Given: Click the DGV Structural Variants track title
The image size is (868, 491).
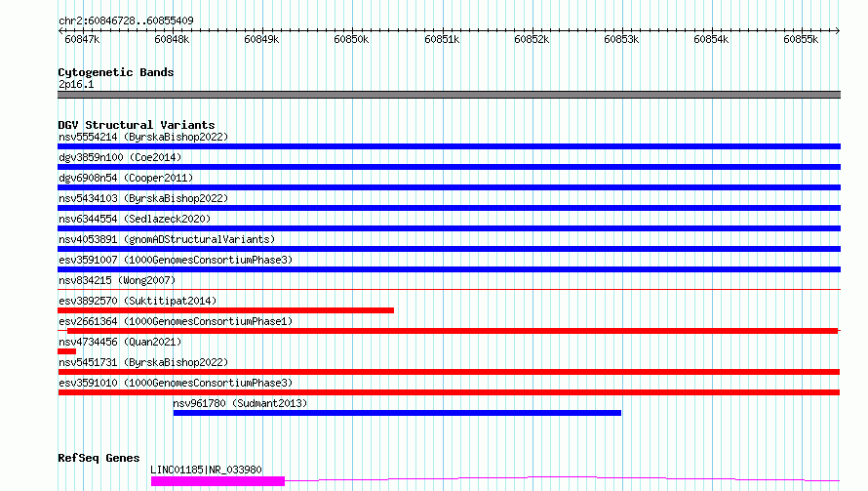Looking at the screenshot, I should pyautogui.click(x=137, y=125).
